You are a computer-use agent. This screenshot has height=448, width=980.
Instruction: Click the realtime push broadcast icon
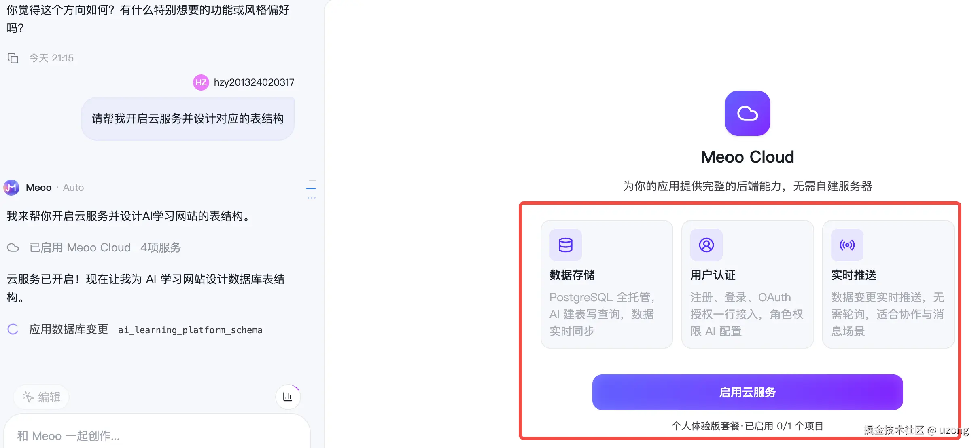(x=847, y=245)
